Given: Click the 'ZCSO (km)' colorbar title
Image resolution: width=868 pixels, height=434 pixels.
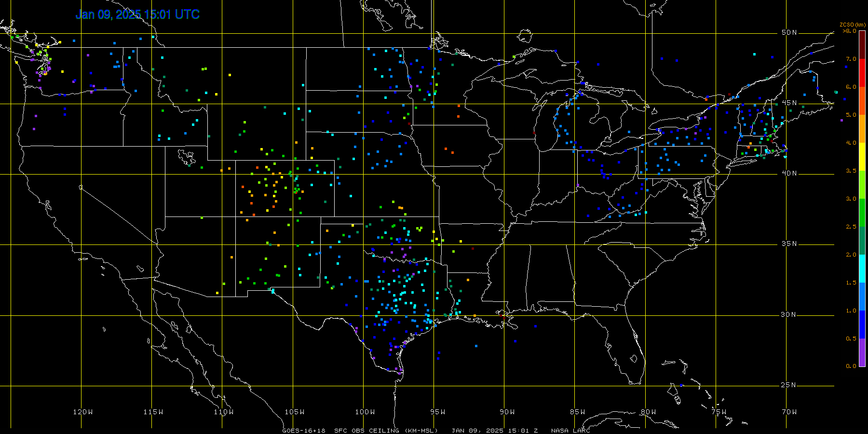Looking at the screenshot, I should coord(853,25).
